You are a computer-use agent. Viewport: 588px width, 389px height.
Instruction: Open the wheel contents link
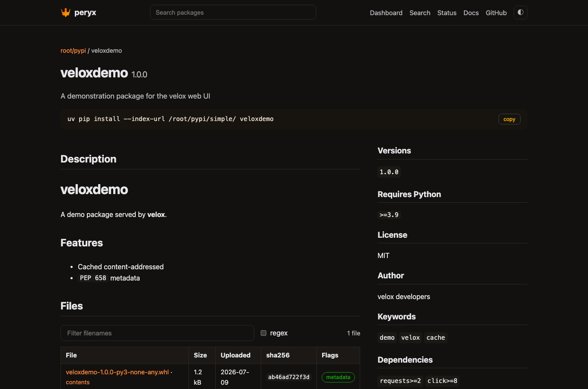(77, 383)
